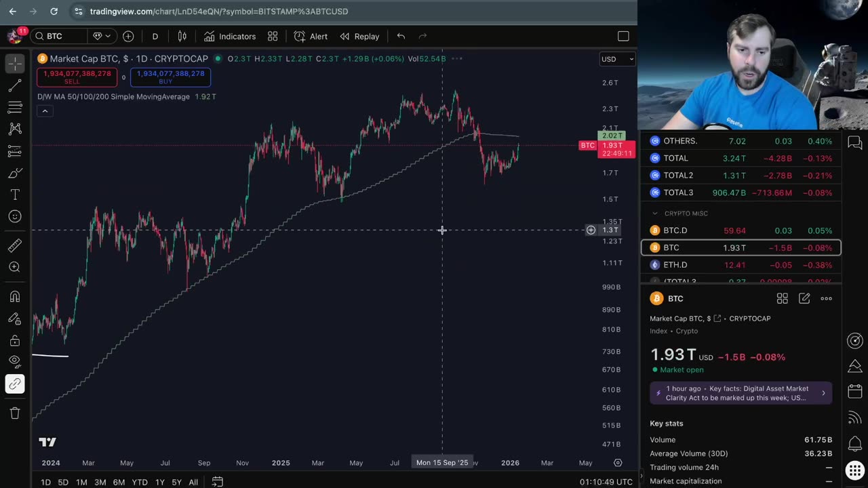Select the trend line drawing tool
The image size is (868, 488).
coord(14,85)
